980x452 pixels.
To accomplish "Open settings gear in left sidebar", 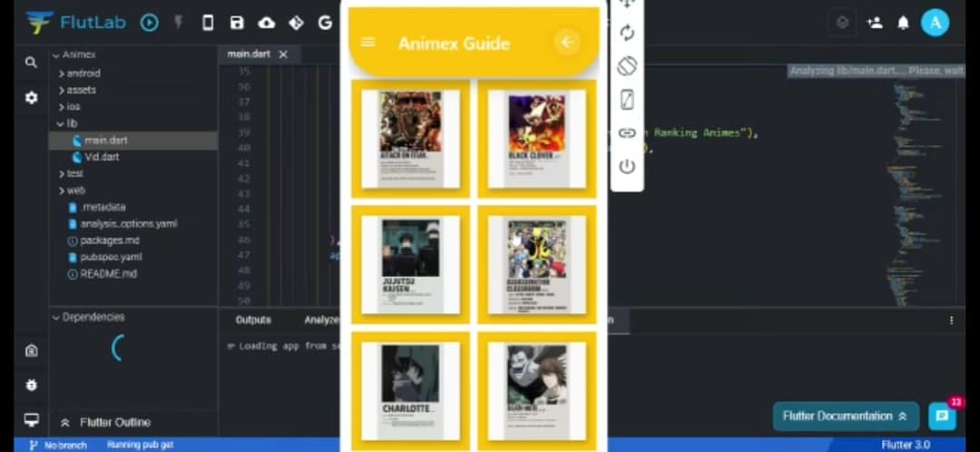I will click(31, 97).
